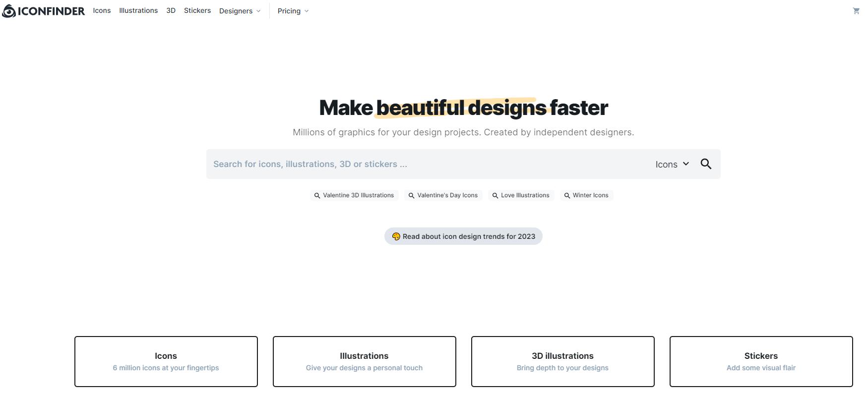Click the palette emoji in trends banner
868x396 pixels.
[396, 236]
